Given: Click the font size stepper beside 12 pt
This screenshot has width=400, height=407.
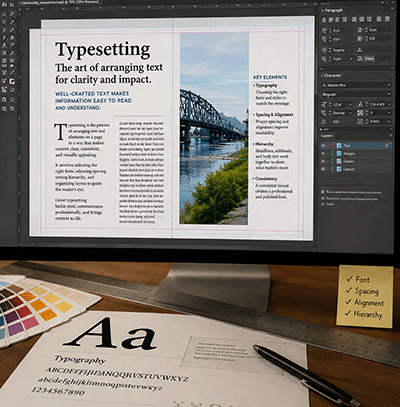Looking at the screenshot, I should 330,105.
